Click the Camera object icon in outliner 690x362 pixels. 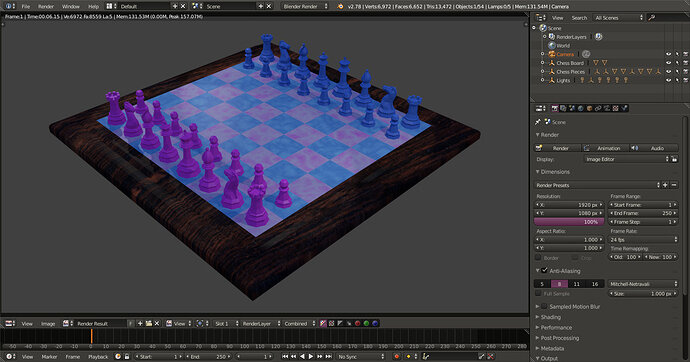pos(551,54)
